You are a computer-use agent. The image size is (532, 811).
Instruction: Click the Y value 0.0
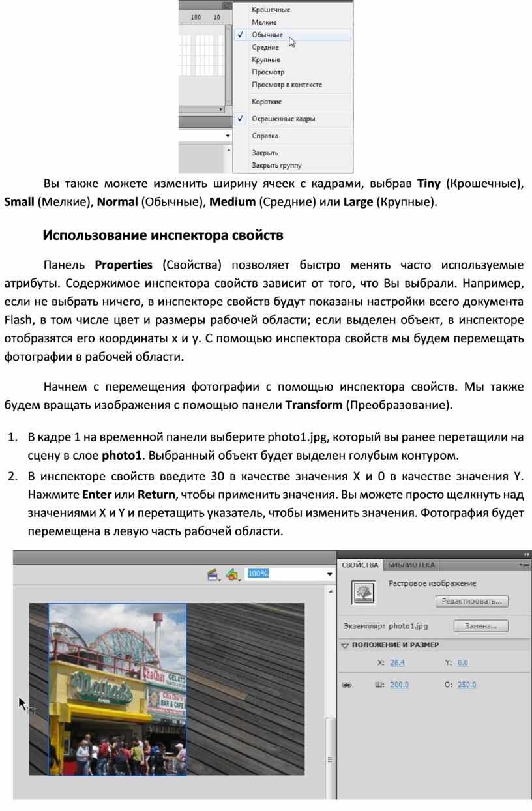(x=463, y=662)
